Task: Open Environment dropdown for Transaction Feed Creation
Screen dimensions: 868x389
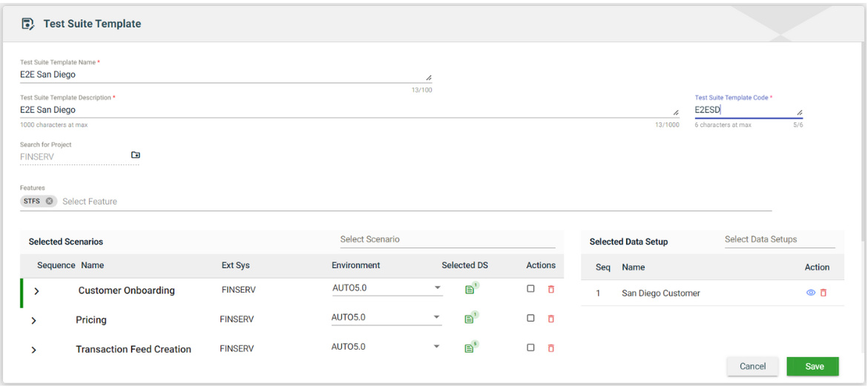Action: coord(437,347)
